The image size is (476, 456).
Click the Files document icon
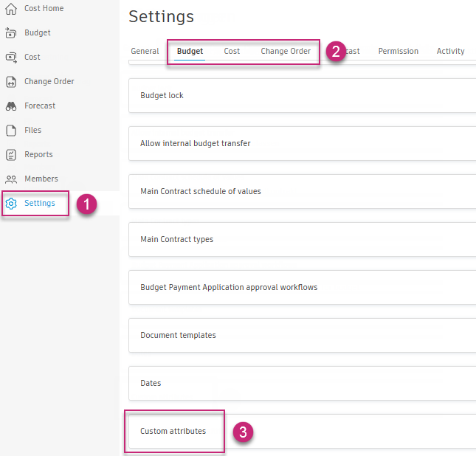[11, 131]
